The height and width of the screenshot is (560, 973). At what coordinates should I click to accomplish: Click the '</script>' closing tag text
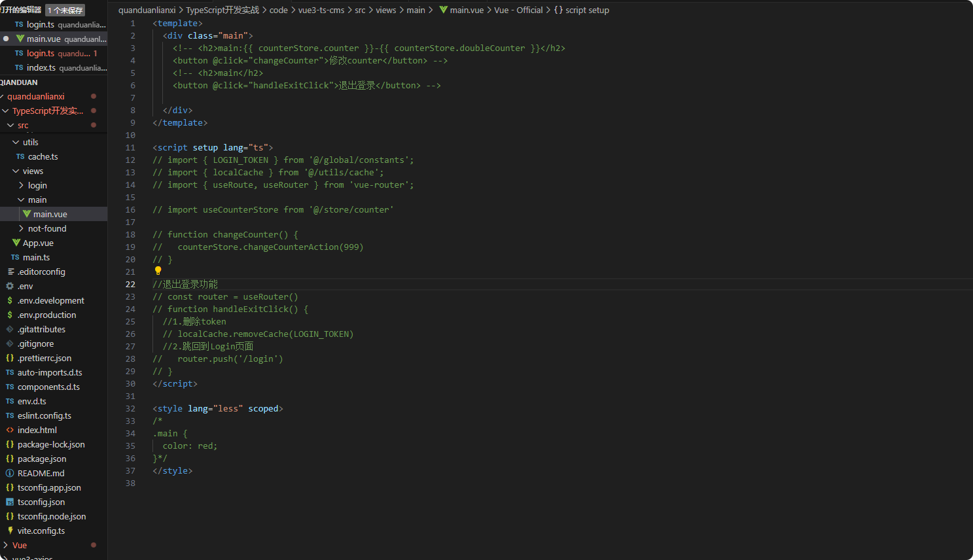[175, 383]
